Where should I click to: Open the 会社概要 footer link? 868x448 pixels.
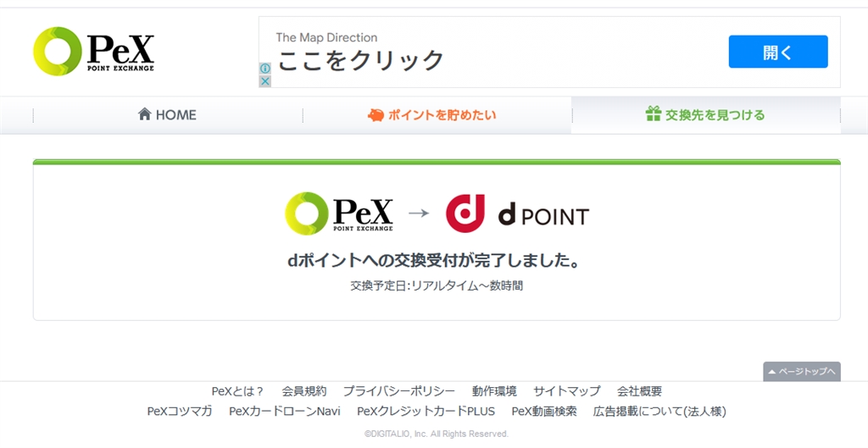click(639, 391)
